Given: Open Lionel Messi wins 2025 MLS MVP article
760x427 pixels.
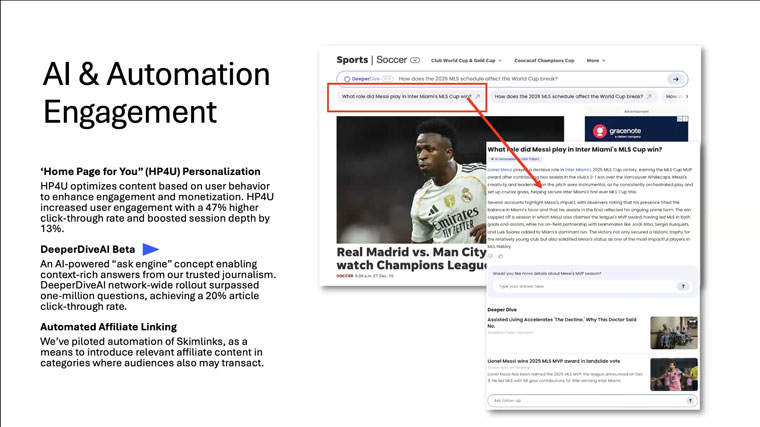Looking at the screenshot, I should pyautogui.click(x=554, y=361).
